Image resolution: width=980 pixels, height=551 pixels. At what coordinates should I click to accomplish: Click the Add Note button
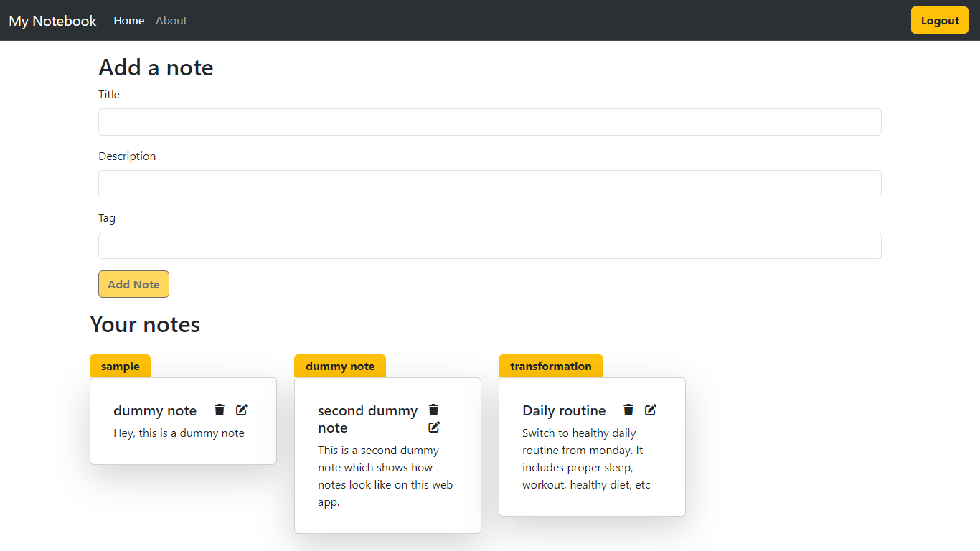coord(133,284)
